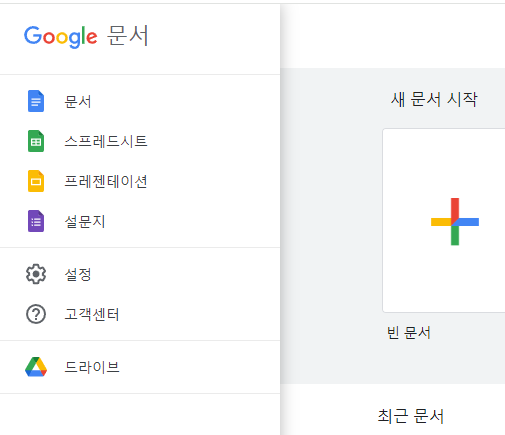Screen dimensions: 505x435
Task: Open the 스프레드시트 menu entry
Action: (140, 141)
